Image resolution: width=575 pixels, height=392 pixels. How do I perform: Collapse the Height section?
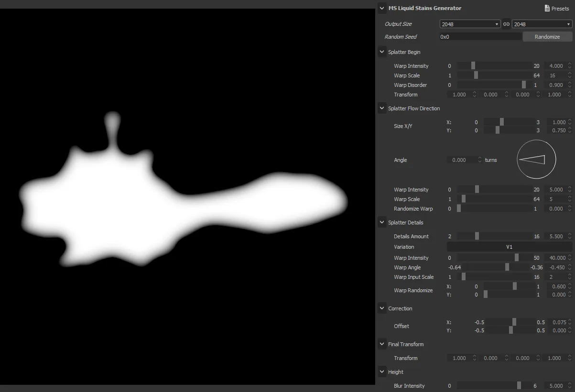[x=382, y=371]
